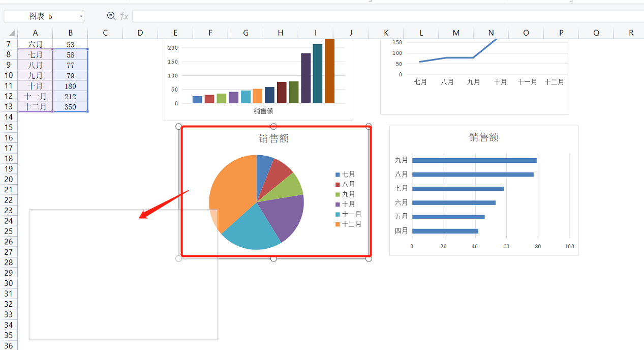Image resolution: width=644 pixels, height=350 pixels.
Task: Click the teal pie slice
Action: [252, 229]
